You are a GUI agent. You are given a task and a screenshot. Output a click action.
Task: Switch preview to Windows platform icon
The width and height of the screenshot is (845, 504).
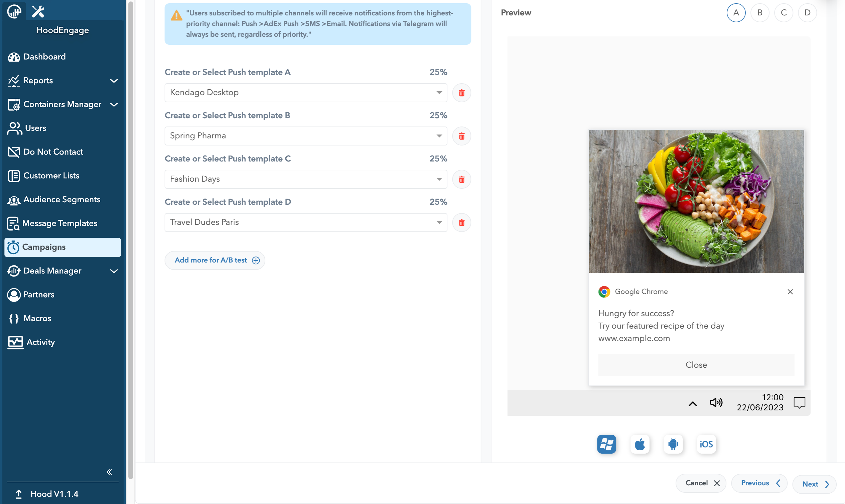pos(607,444)
